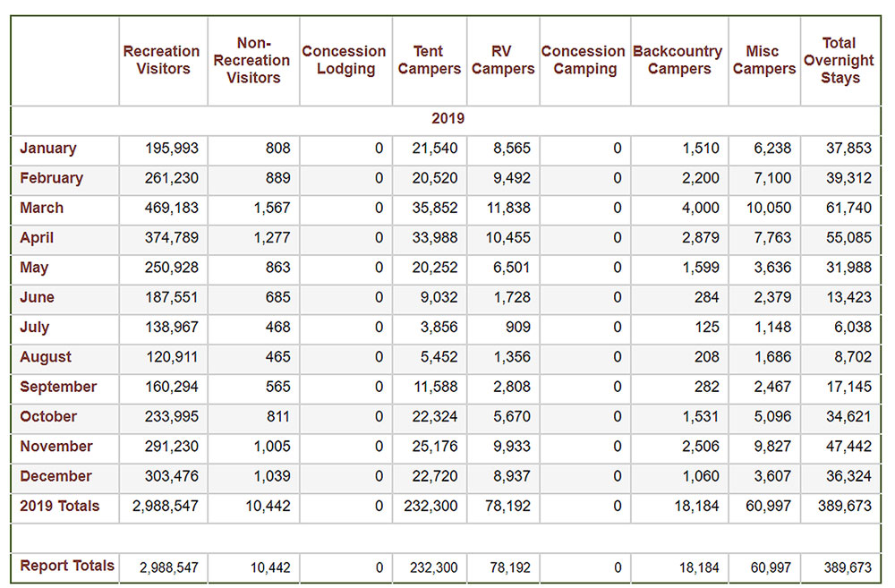Click the July row label

coord(35,328)
